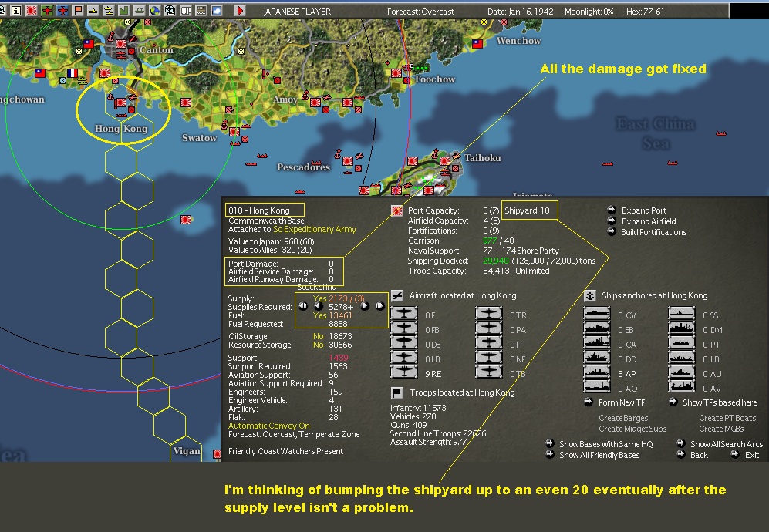Select the Hong Kong base marker on map
The width and height of the screenshot is (769, 532).
coord(120,103)
